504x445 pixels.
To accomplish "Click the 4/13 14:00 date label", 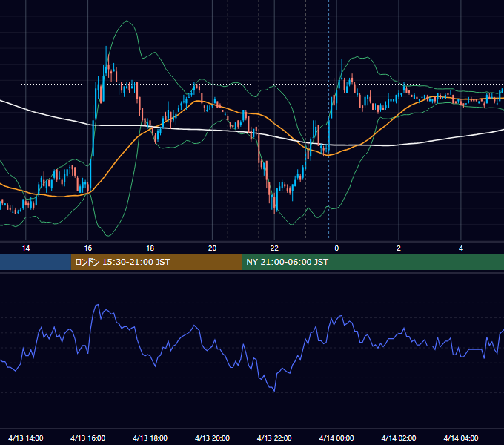I will pos(26,438).
